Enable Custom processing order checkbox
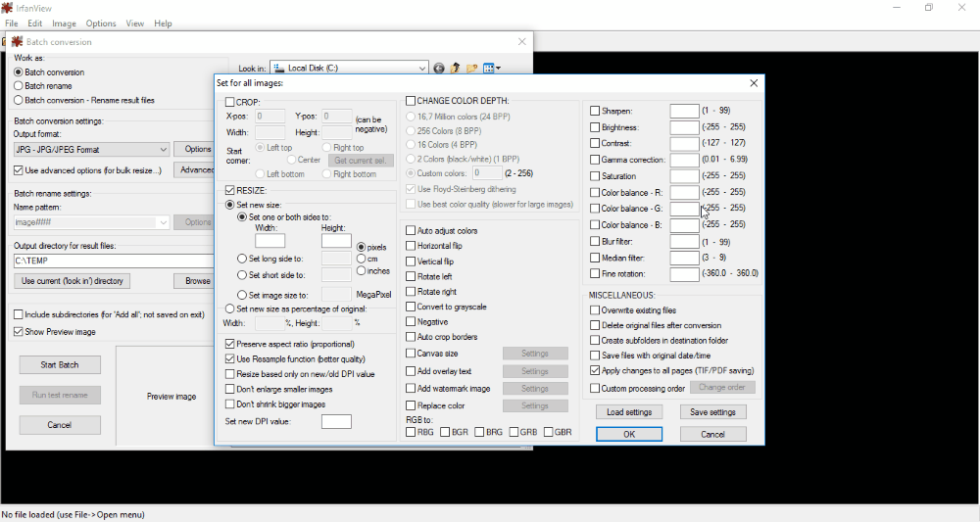This screenshot has width=980, height=522. 595,389
